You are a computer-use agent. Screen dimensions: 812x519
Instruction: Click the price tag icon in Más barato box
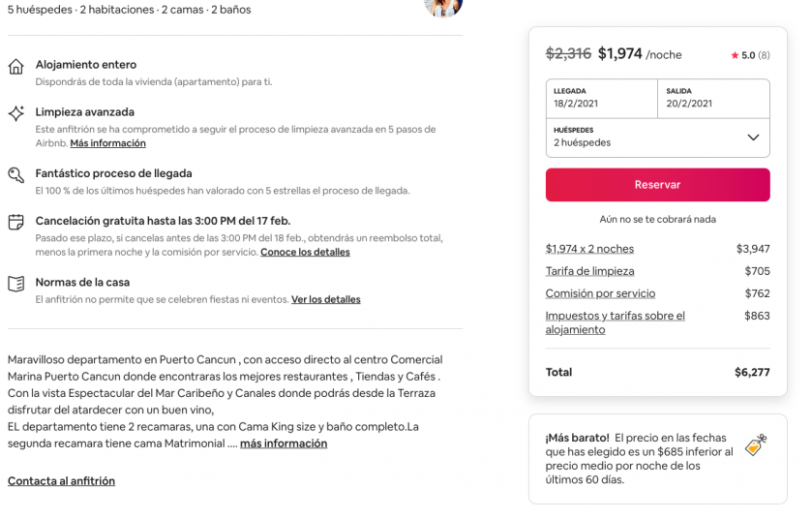755,444
